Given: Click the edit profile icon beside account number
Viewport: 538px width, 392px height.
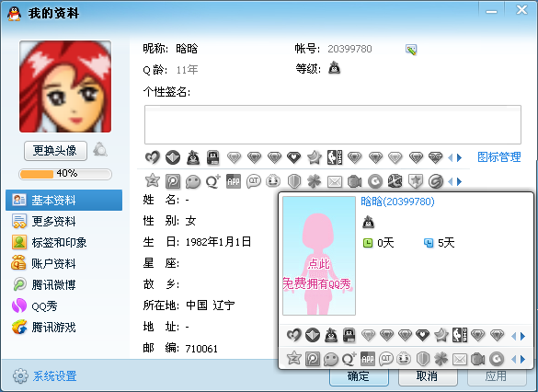Looking at the screenshot, I should (x=411, y=50).
